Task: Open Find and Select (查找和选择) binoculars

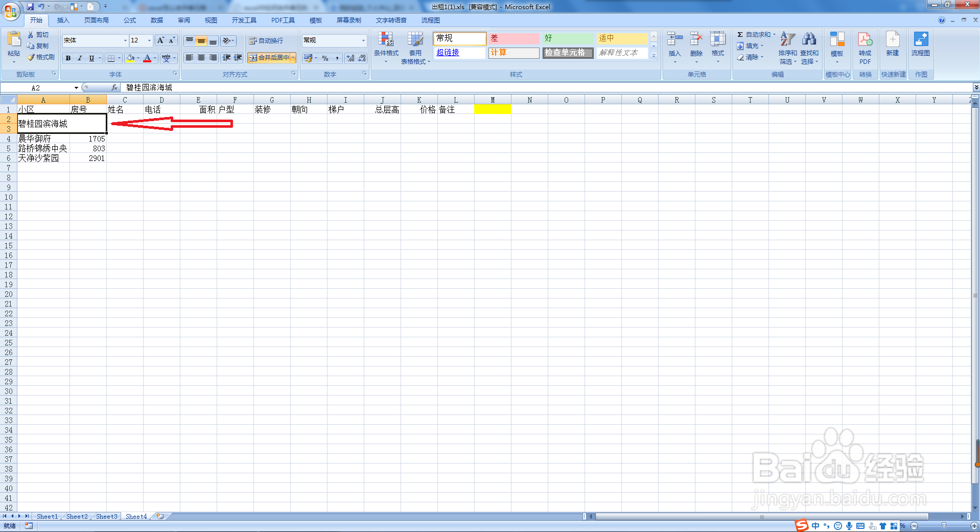Action: (x=809, y=48)
